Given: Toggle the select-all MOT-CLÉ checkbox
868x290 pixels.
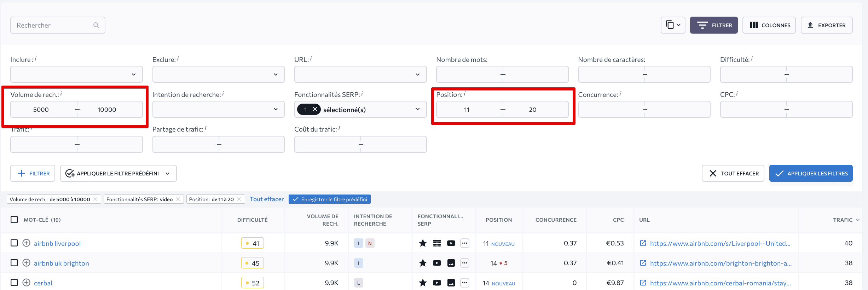Looking at the screenshot, I should coord(14,220).
